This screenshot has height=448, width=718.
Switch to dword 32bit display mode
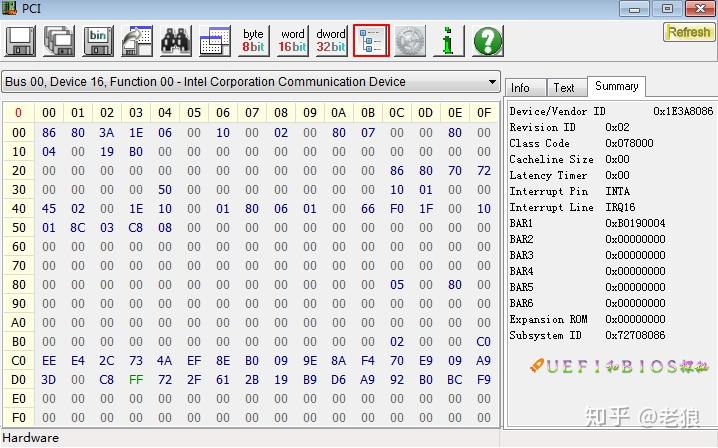tap(332, 41)
